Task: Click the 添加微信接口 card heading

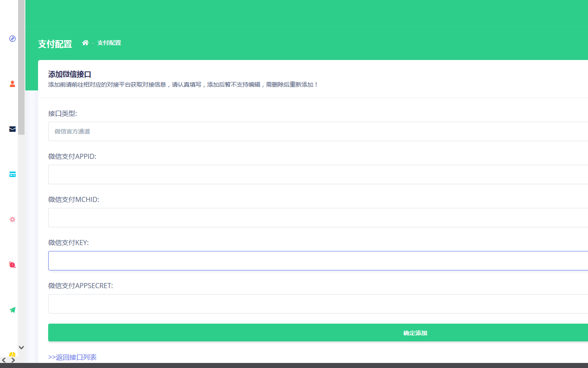Action: 70,74
